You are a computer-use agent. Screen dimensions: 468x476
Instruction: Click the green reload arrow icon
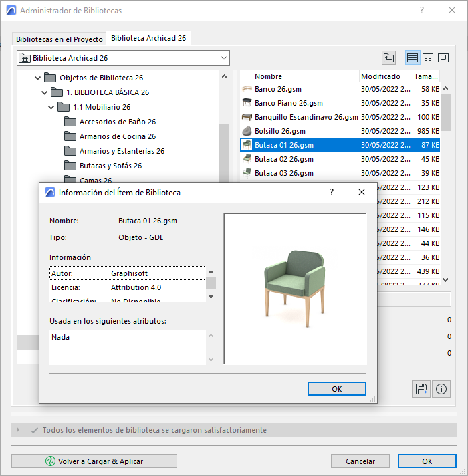(x=50, y=461)
